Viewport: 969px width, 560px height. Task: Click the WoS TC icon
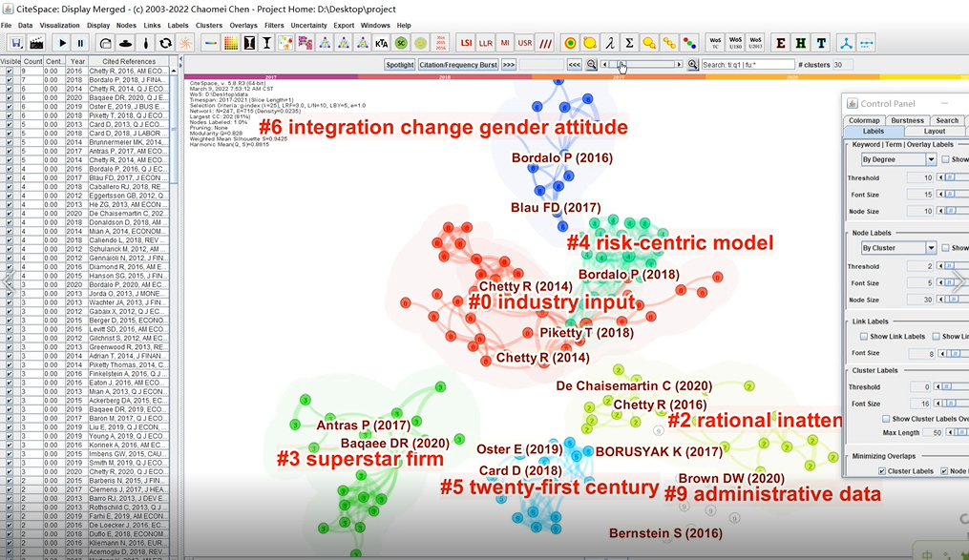pos(716,43)
